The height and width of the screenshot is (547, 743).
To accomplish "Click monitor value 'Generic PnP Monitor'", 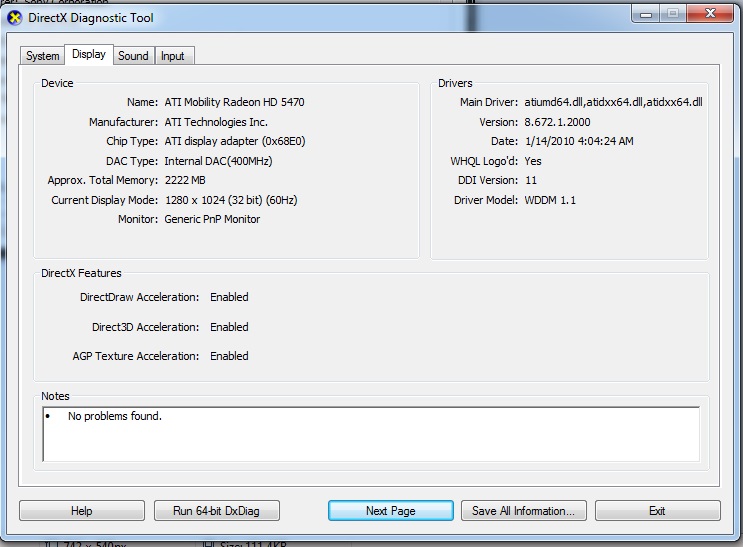I will [x=212, y=219].
